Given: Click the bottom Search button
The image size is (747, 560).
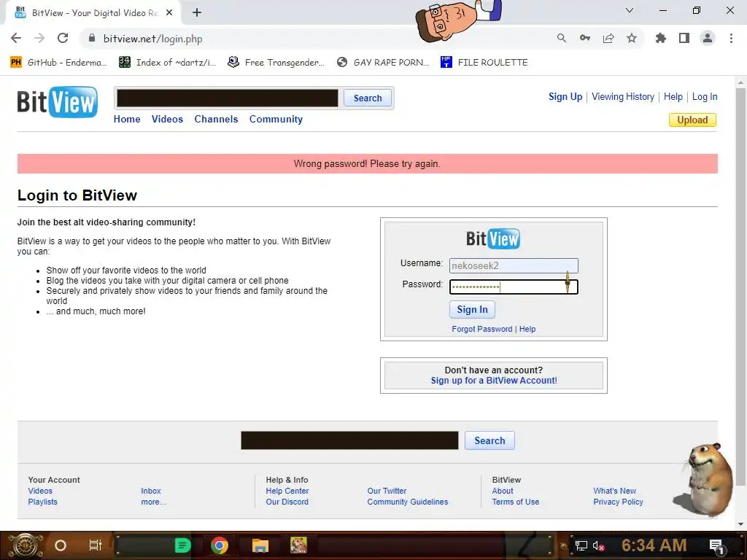Looking at the screenshot, I should (489, 440).
